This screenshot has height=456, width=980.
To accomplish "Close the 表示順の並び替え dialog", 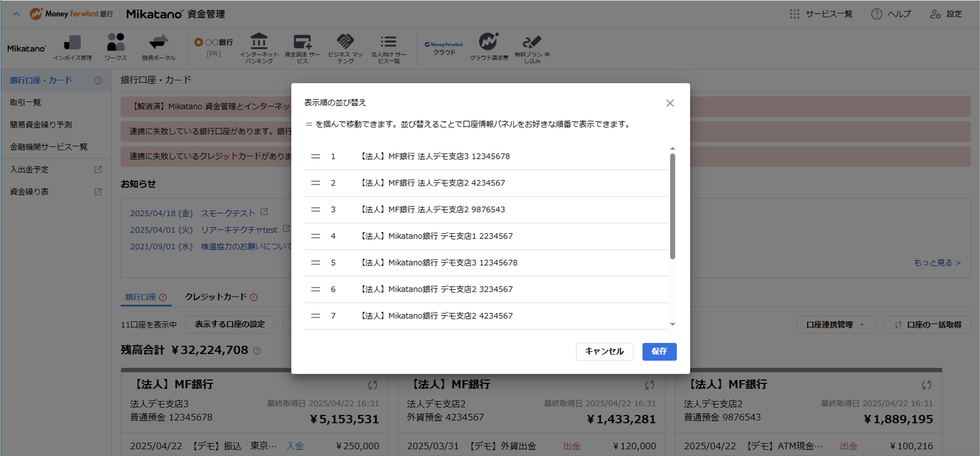I will (x=670, y=103).
